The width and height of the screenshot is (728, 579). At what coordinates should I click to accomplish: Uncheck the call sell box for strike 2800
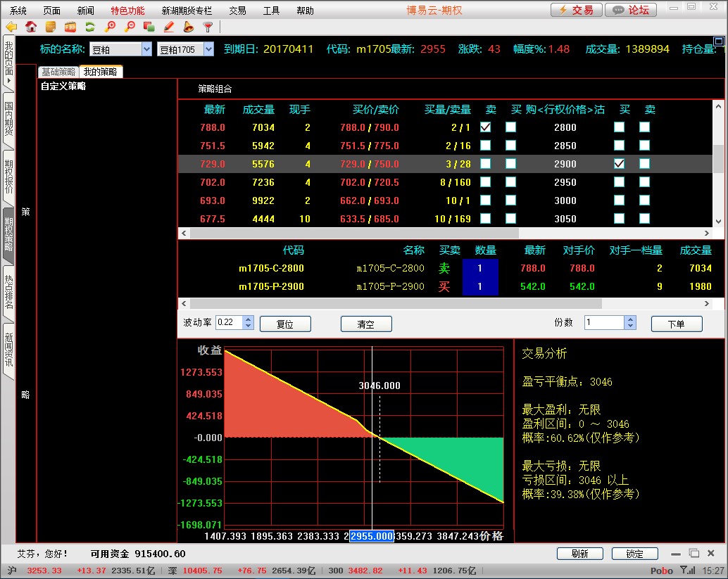pos(485,127)
